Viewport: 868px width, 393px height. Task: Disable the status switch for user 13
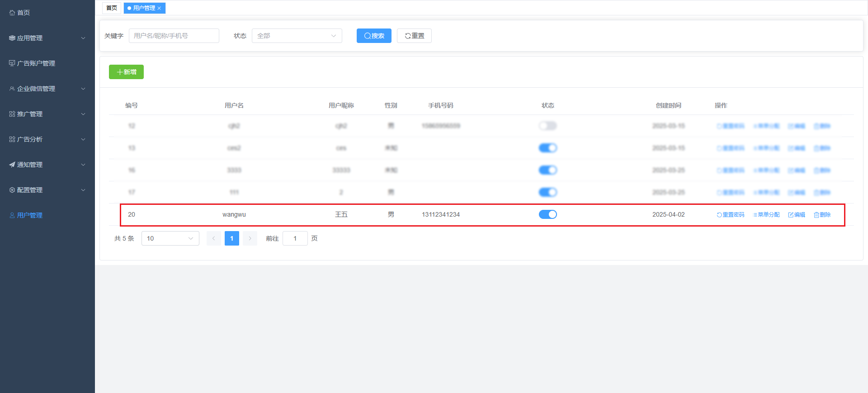point(547,148)
